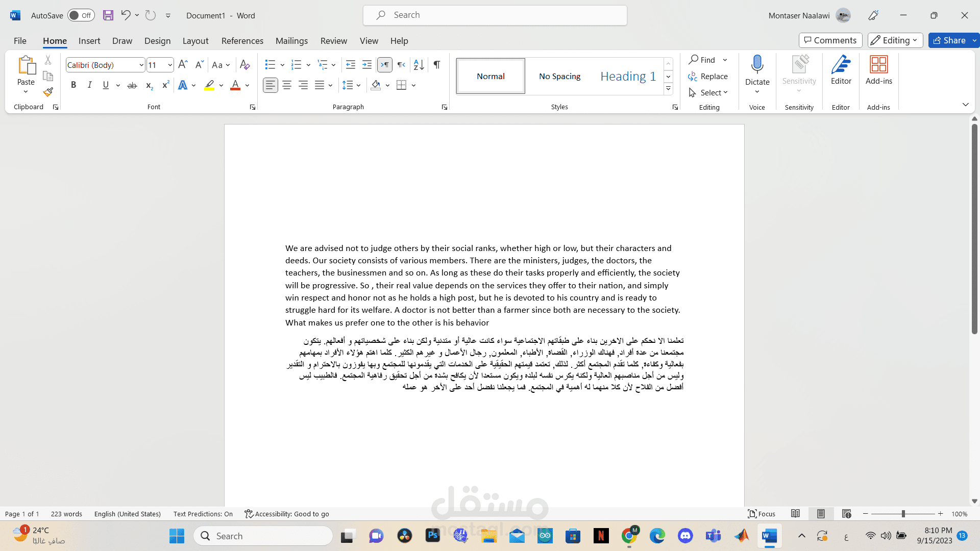Center align the text
Image resolution: width=980 pixels, height=551 pixels.
point(287,85)
